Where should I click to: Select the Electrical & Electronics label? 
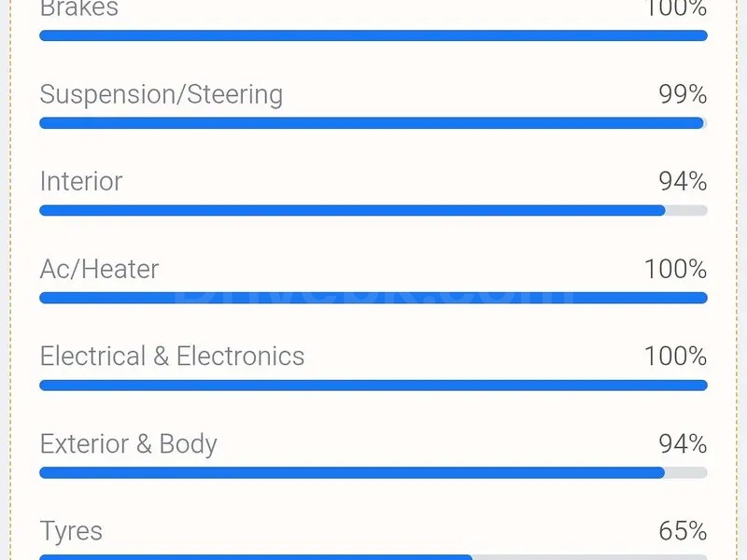click(x=172, y=356)
